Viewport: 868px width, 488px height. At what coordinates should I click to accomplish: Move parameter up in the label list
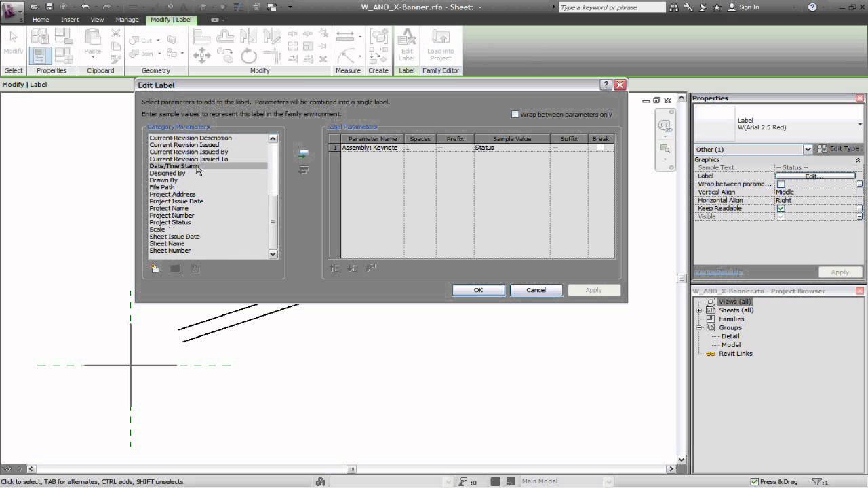tap(334, 268)
